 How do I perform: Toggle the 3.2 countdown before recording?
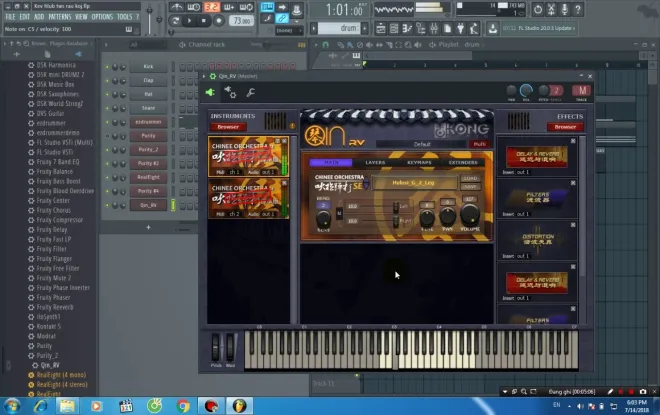tap(211, 7)
